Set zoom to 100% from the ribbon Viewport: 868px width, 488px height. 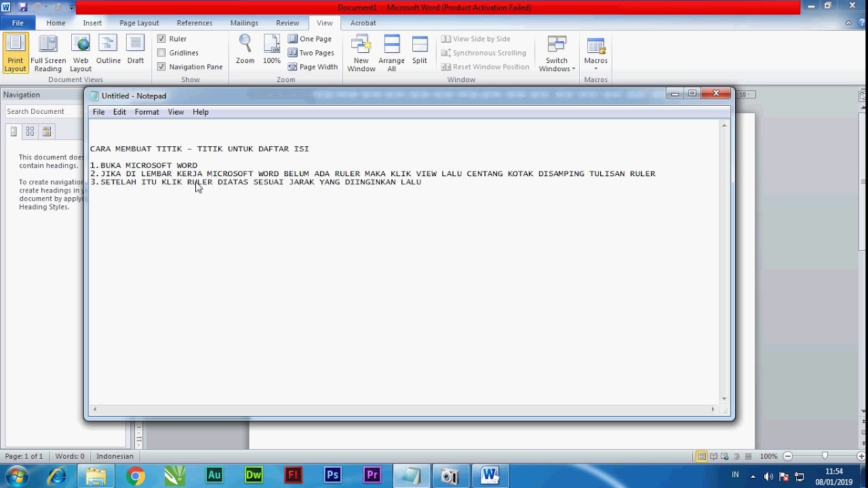(x=272, y=50)
